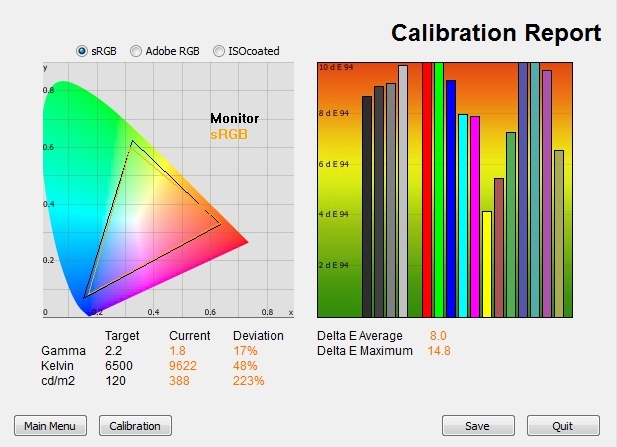Viewport: 617px width, 447px height.
Task: Click the Kelvin target value 6500
Action: 119,366
